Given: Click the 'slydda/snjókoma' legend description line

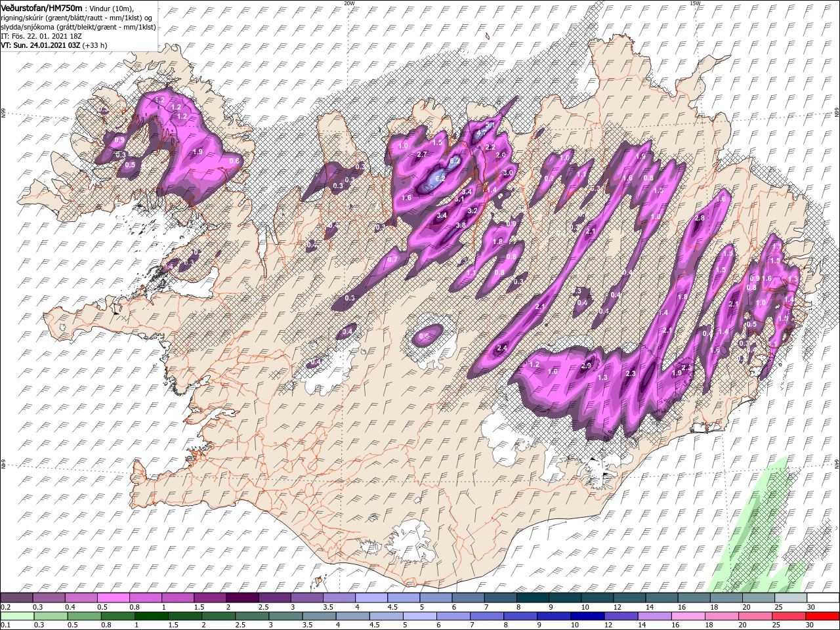Looking at the screenshot, I should pyautogui.click(x=79, y=27).
